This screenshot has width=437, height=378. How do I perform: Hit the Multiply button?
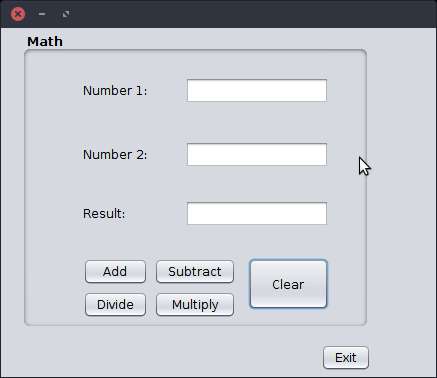[195, 305]
